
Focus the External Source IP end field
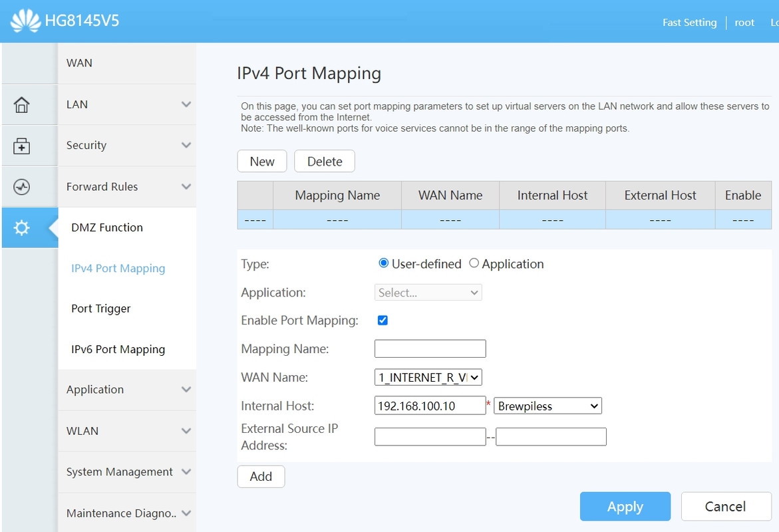(x=551, y=437)
